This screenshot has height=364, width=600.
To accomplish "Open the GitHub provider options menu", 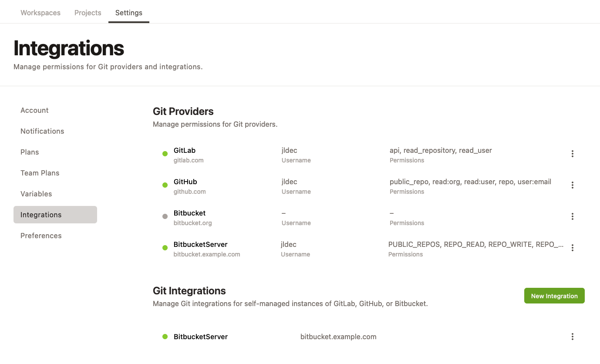I will (572, 185).
